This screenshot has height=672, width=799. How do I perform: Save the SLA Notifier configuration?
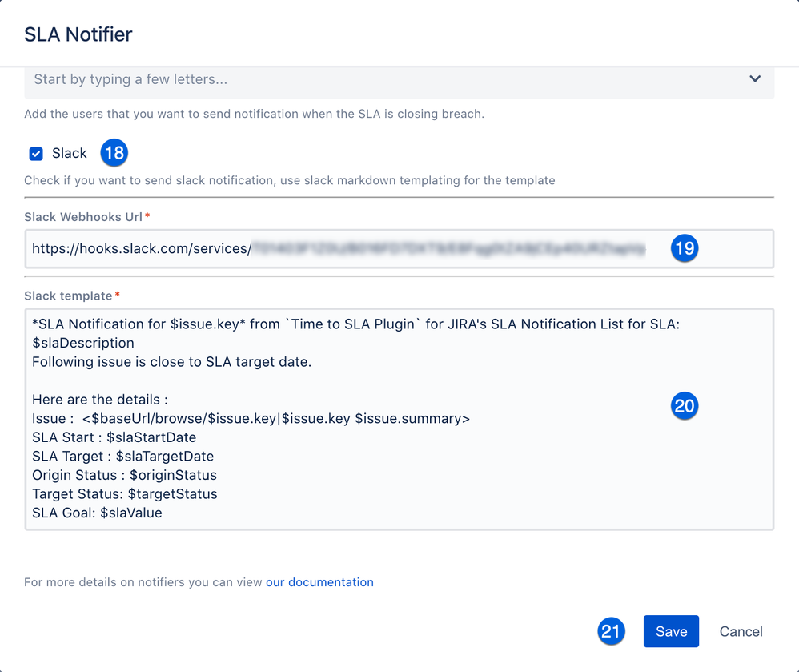pos(671,631)
